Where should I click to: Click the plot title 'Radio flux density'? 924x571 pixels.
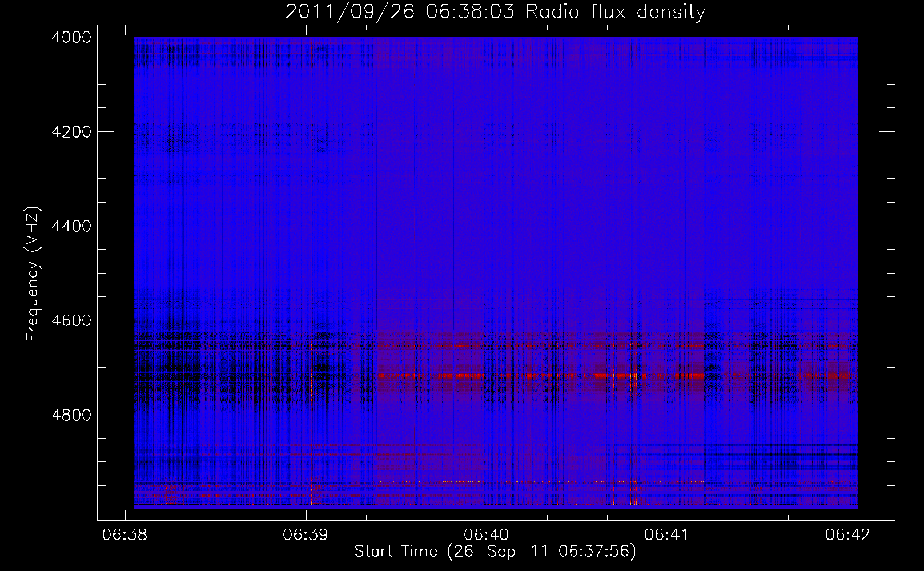(x=616, y=11)
